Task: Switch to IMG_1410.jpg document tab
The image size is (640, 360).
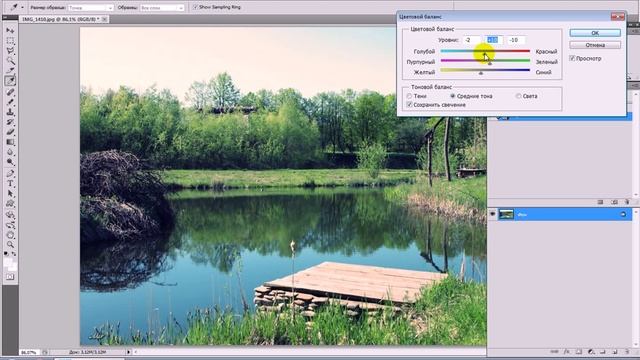Action: [60, 19]
